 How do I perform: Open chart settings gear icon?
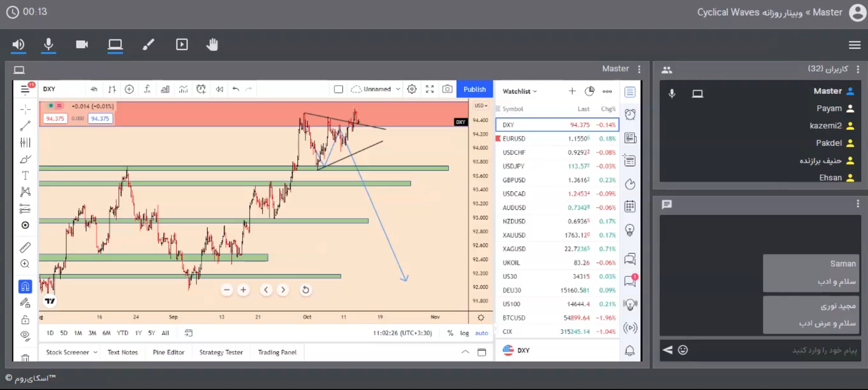click(x=412, y=89)
